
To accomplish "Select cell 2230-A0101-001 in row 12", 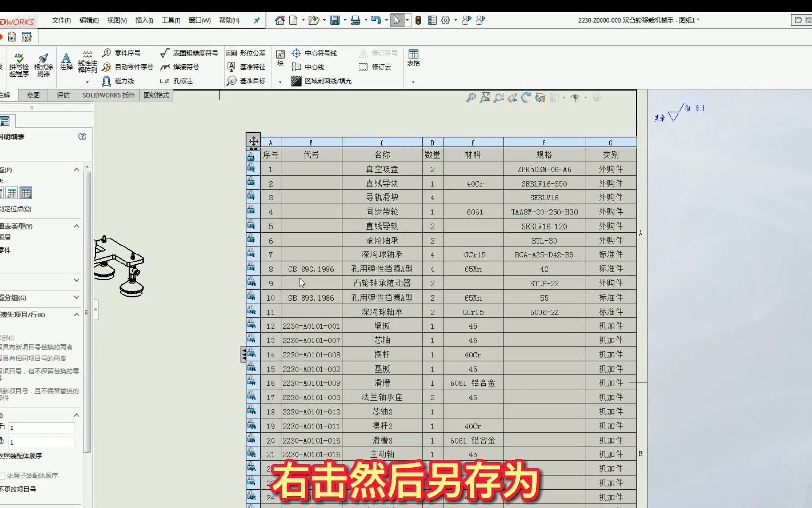I will click(311, 326).
